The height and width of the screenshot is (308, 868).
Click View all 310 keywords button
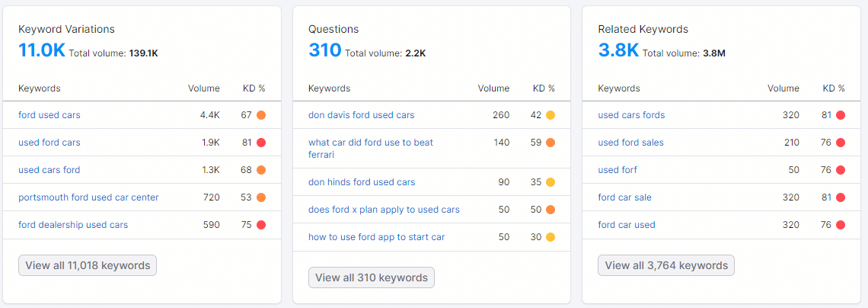coord(372,278)
